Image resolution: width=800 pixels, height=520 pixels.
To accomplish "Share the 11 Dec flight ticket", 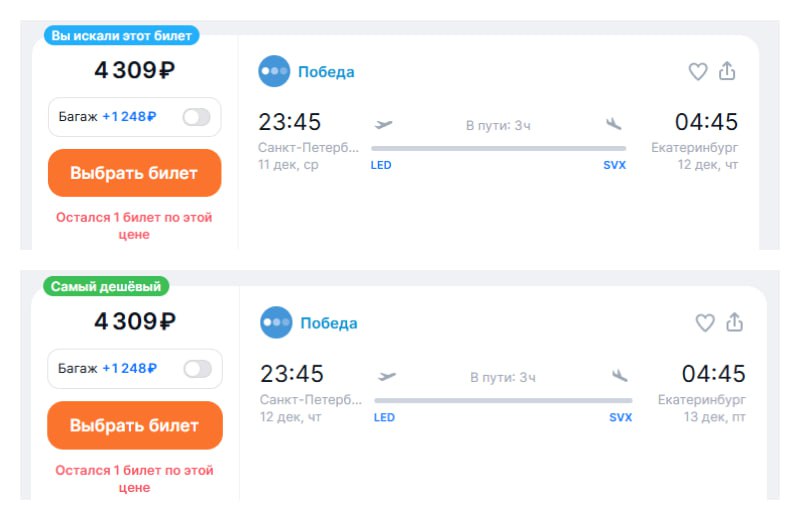I will pos(728,72).
